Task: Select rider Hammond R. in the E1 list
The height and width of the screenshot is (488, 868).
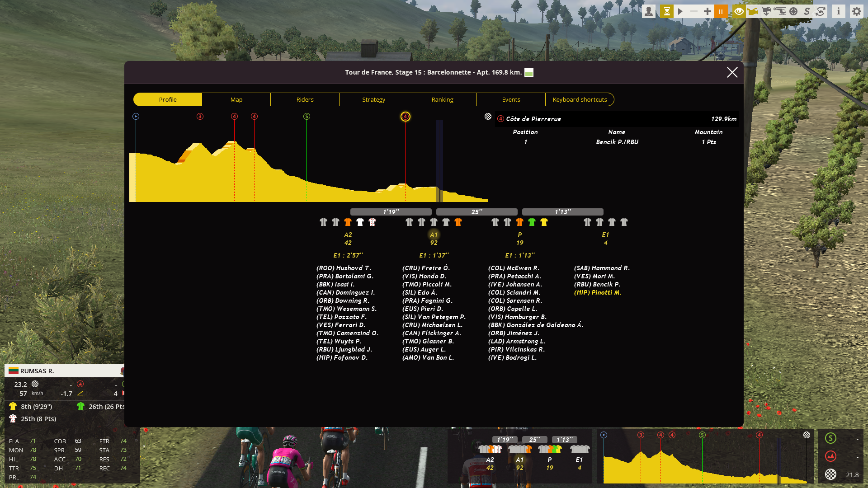Action: pyautogui.click(x=602, y=268)
